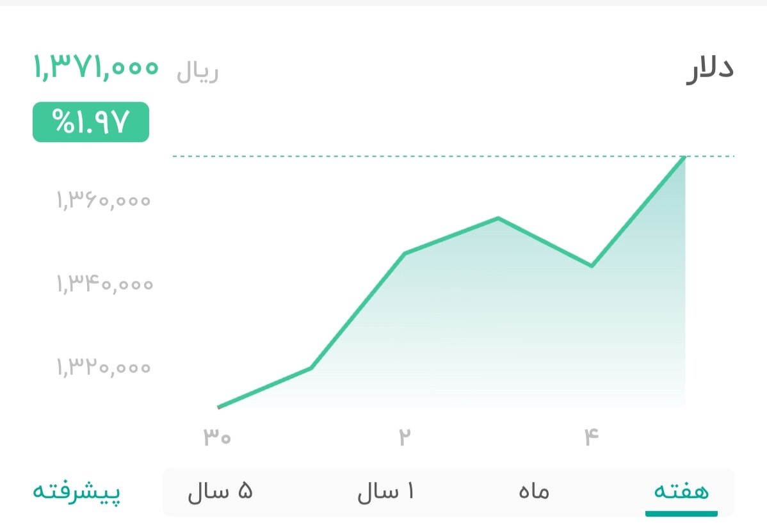Select the ۵ سال (5 year) timeframe

point(220,492)
